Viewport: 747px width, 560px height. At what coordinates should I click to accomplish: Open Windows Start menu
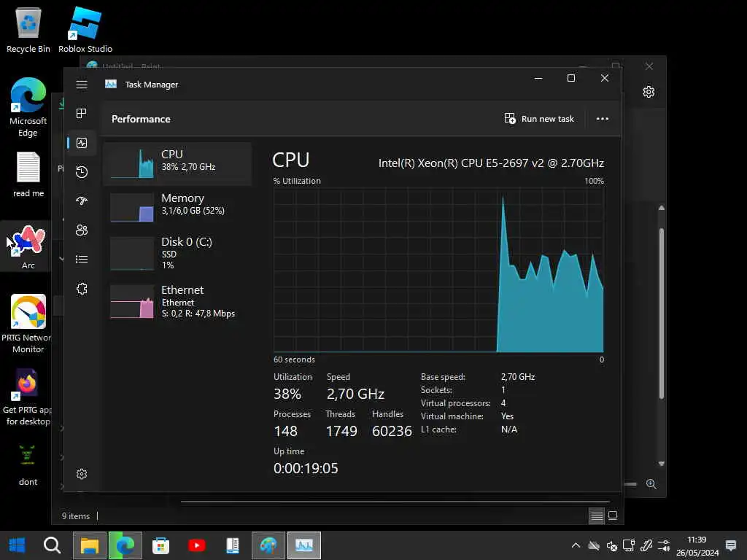click(18, 545)
